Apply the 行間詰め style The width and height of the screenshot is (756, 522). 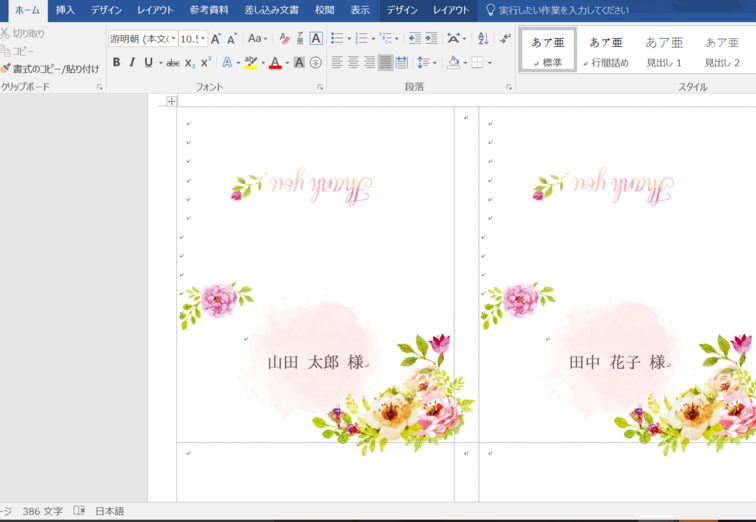click(x=606, y=50)
